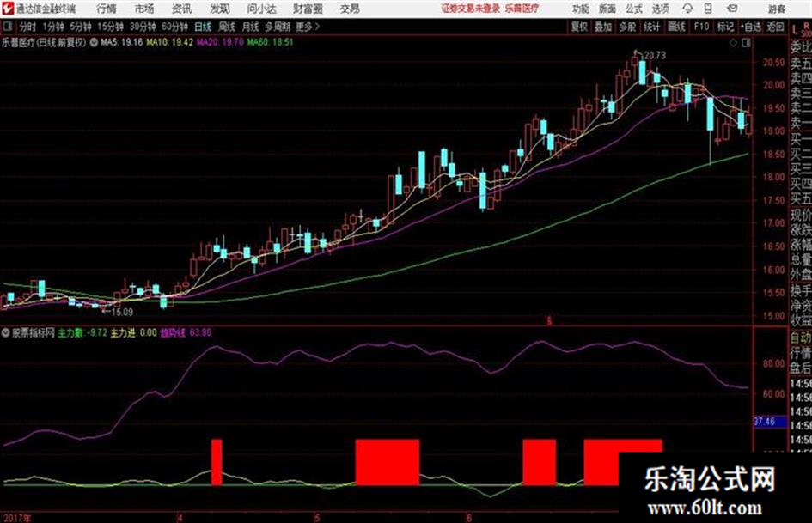The image size is (812, 523).
Task: Click the 15.09 low price marker
Action: (x=122, y=313)
